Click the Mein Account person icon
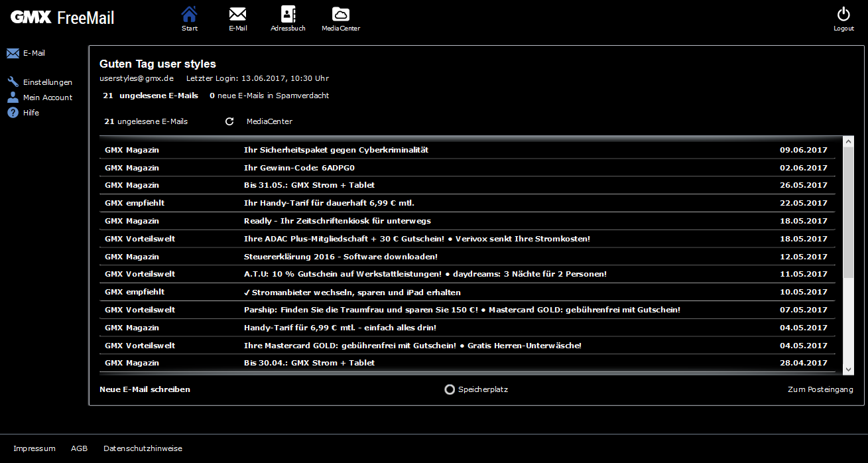Screen dimensions: 868x463 (x=13, y=98)
